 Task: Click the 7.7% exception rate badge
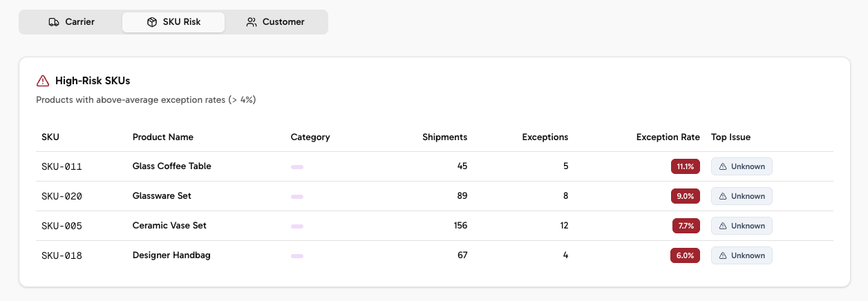click(686, 226)
